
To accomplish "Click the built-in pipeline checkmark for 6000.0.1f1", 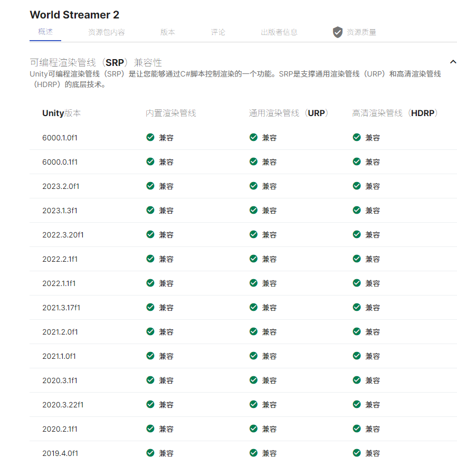I will 150,161.
